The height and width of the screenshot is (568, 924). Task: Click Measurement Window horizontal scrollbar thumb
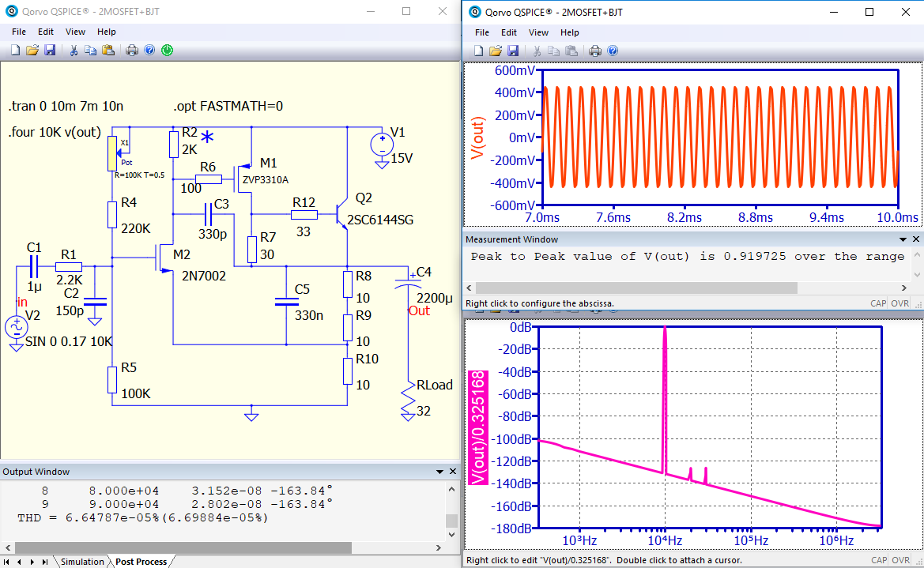tap(636, 288)
